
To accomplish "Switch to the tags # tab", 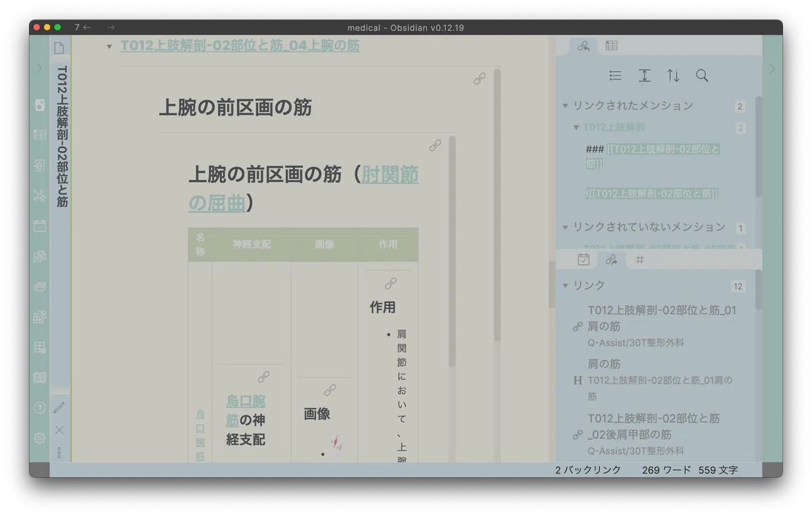I will point(640,260).
